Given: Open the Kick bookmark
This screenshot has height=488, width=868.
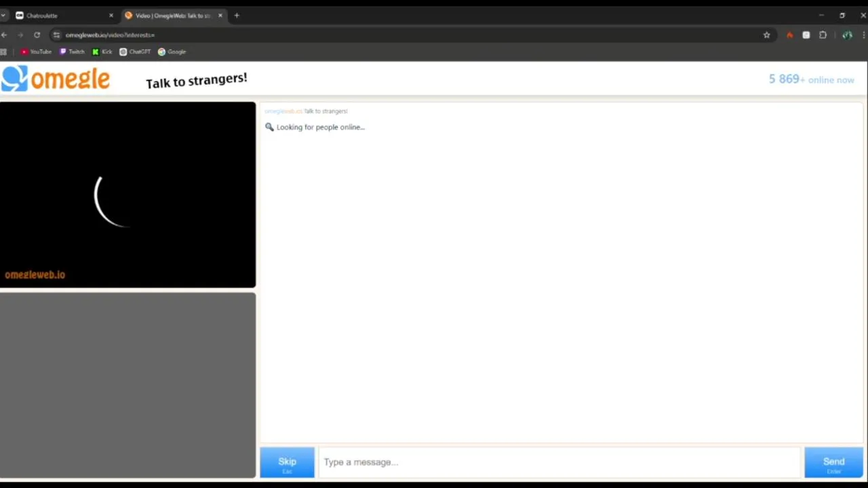Looking at the screenshot, I should coord(102,52).
